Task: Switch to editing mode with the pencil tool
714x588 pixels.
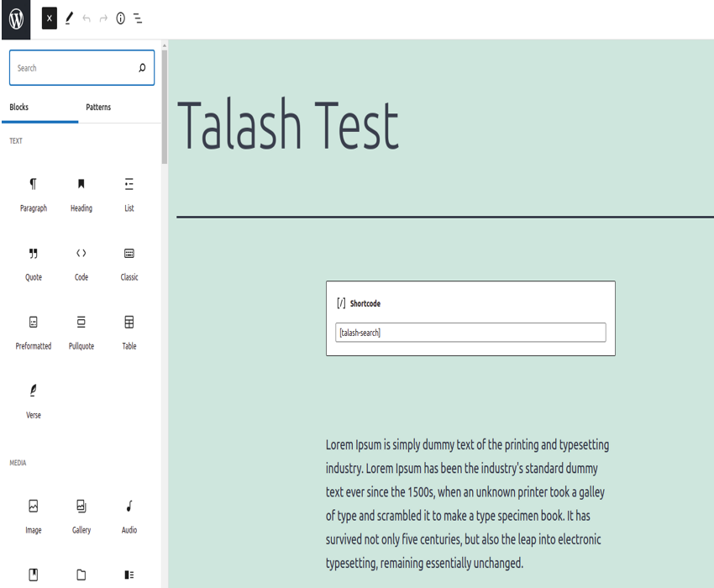Action: coord(69,17)
